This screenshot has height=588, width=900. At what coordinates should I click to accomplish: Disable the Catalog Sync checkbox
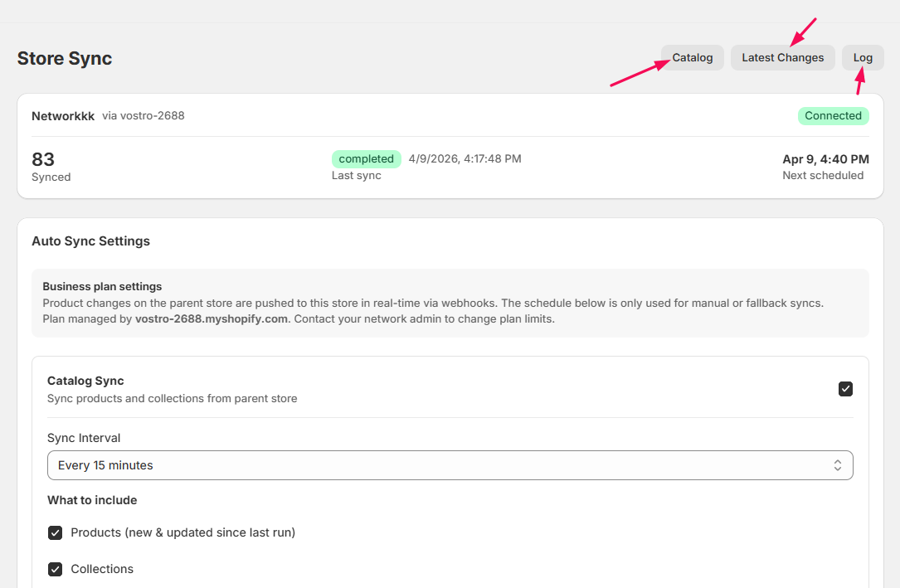coord(845,389)
